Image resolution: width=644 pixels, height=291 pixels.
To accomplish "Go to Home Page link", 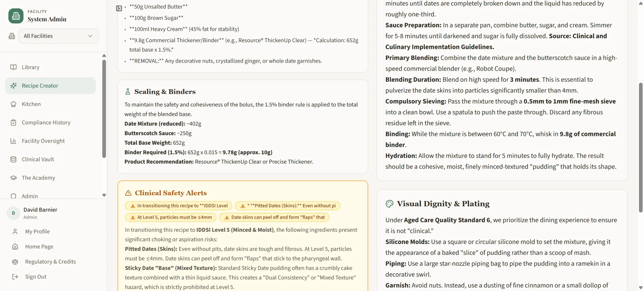I will 39,246.
